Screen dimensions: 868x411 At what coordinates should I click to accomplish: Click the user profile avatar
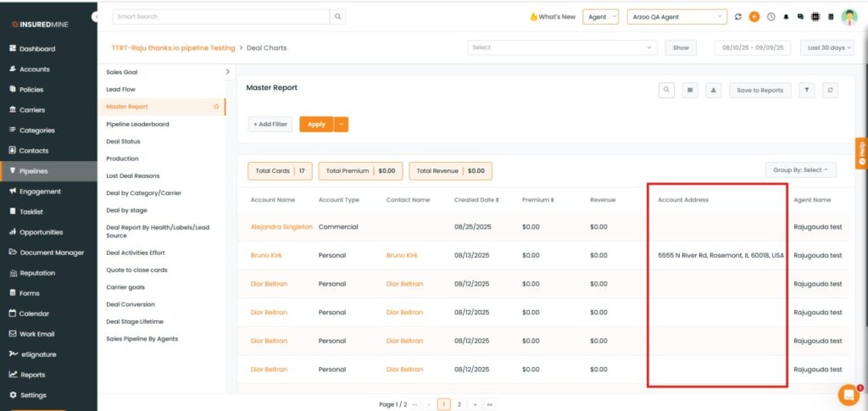click(x=849, y=17)
